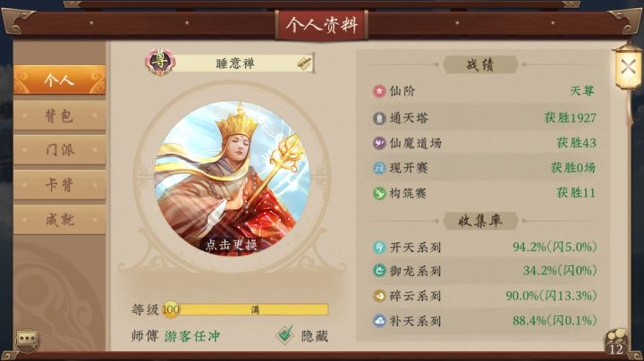Open the 成就 tab
This screenshot has height=361, width=644.
pyautogui.click(x=60, y=220)
